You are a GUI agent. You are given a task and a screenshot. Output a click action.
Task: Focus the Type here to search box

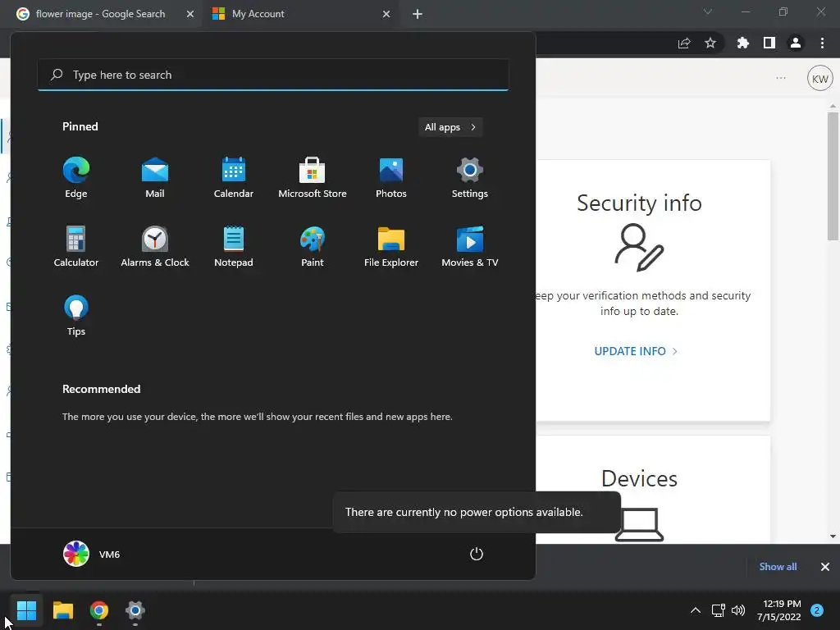click(273, 75)
